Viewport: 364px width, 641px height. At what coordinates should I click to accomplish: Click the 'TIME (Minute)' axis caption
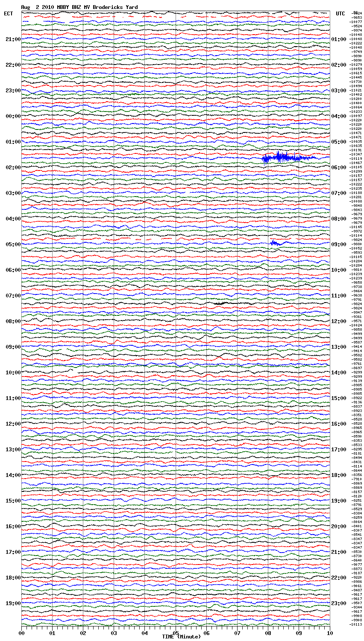181,637
